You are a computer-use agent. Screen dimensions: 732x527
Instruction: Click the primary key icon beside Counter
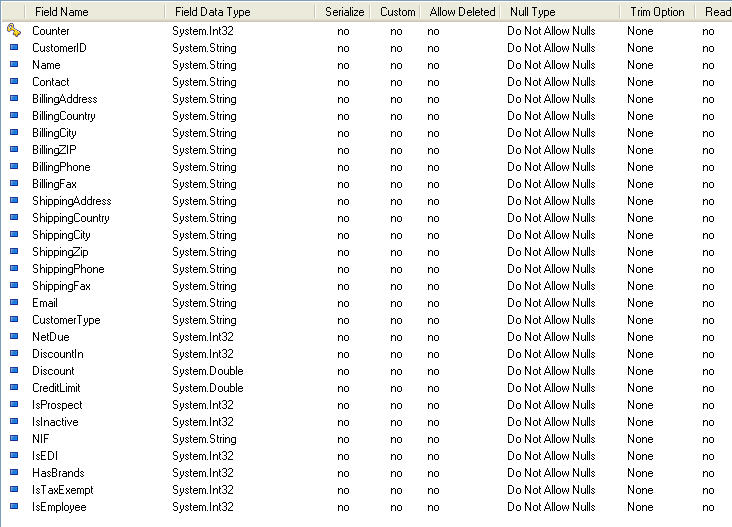tap(14, 31)
